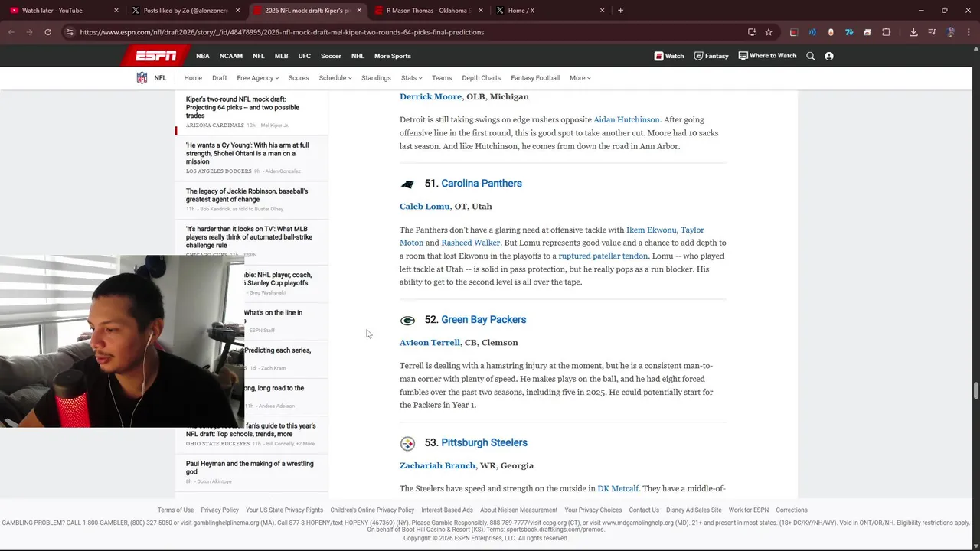The width and height of the screenshot is (980, 551).
Task: Switch to the Posts liked by Zo tab
Action: point(186,11)
